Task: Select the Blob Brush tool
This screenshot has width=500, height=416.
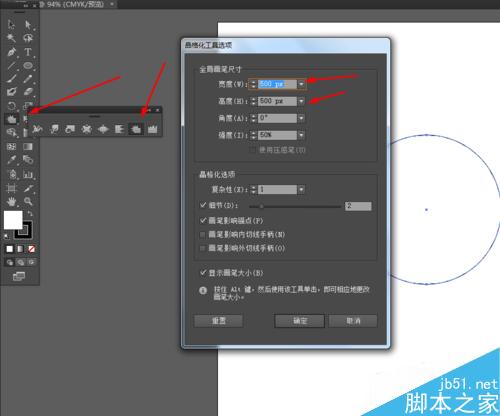Action: 11,92
